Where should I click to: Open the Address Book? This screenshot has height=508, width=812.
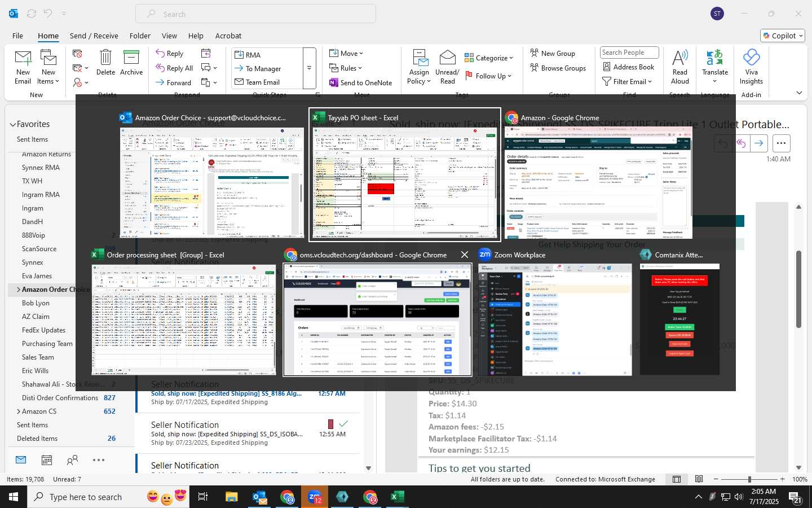(x=629, y=67)
